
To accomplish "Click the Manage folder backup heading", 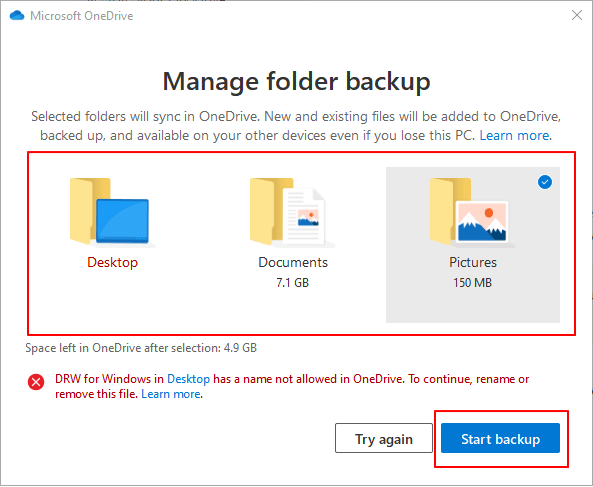I will point(296,82).
